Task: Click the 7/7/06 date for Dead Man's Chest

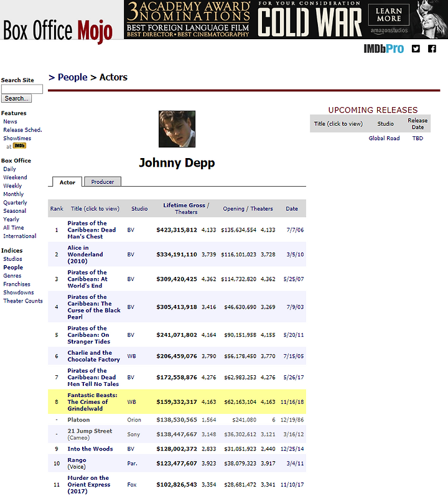Action: click(x=295, y=230)
